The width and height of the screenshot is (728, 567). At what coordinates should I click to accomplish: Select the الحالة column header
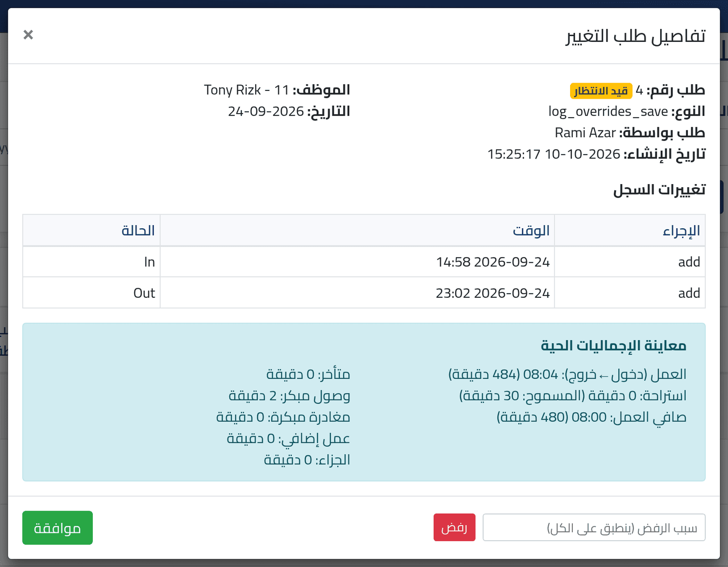91,231
